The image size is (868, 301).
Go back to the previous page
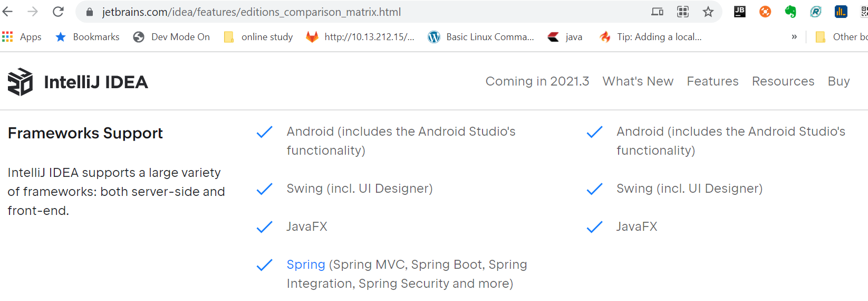[x=8, y=12]
